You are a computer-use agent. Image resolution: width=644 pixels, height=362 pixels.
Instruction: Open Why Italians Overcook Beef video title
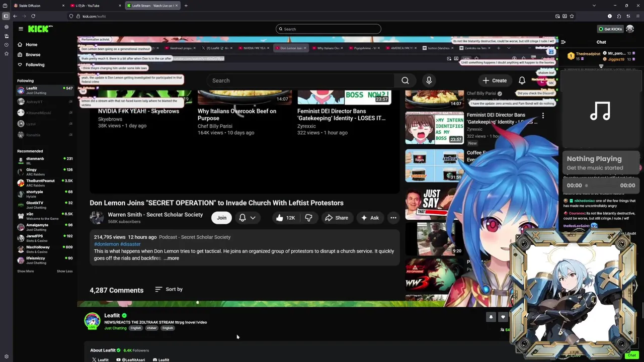pyautogui.click(x=237, y=115)
